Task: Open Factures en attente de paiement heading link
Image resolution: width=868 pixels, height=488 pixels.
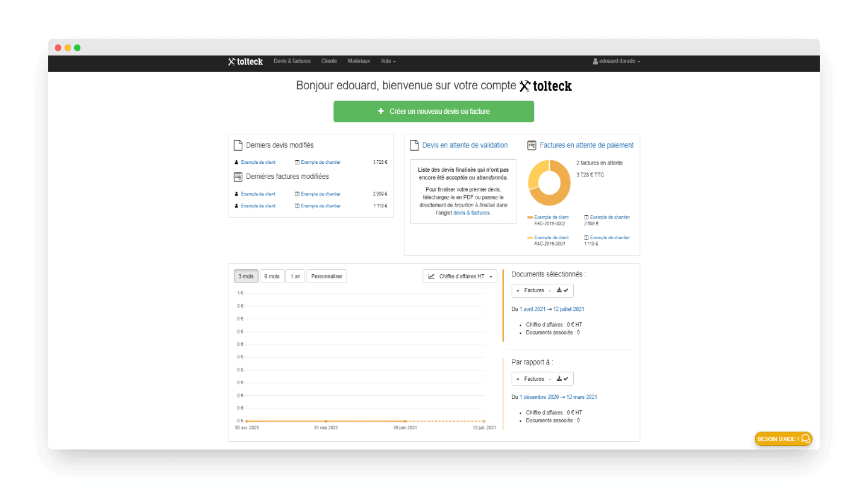Action: (587, 145)
